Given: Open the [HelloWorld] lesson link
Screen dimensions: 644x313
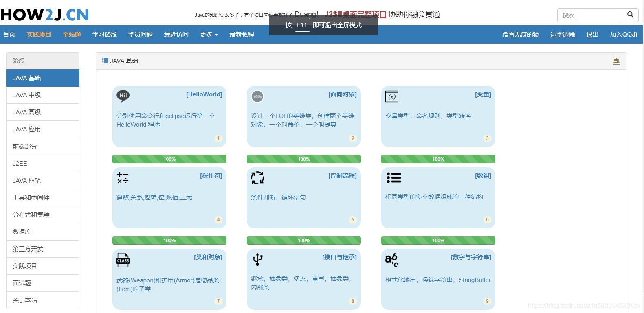Looking at the screenshot, I should (x=204, y=94).
